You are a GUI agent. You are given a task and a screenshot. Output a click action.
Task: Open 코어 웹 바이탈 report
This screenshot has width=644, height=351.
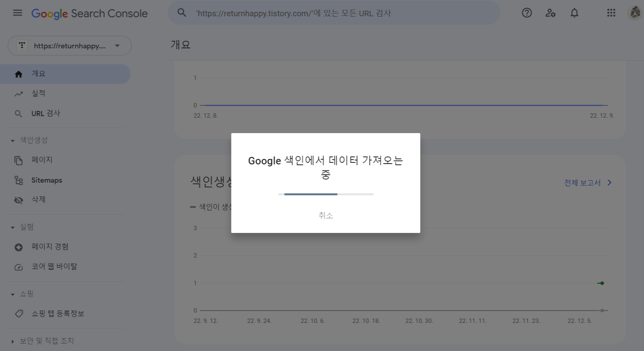(x=65, y=267)
